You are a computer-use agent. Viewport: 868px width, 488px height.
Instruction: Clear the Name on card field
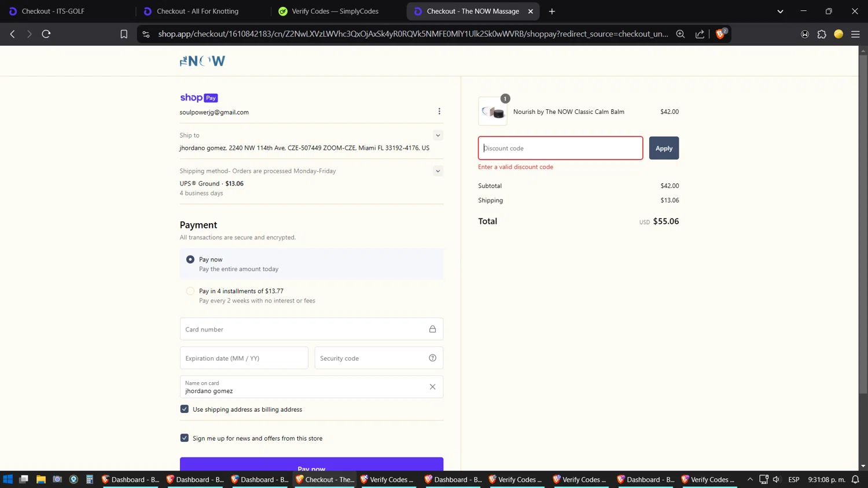coord(432,387)
